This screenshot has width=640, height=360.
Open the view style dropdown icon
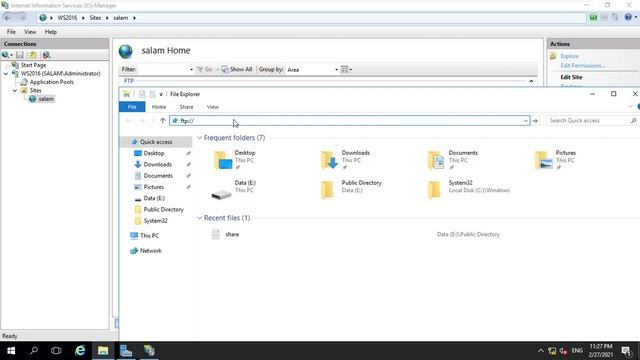[346, 69]
